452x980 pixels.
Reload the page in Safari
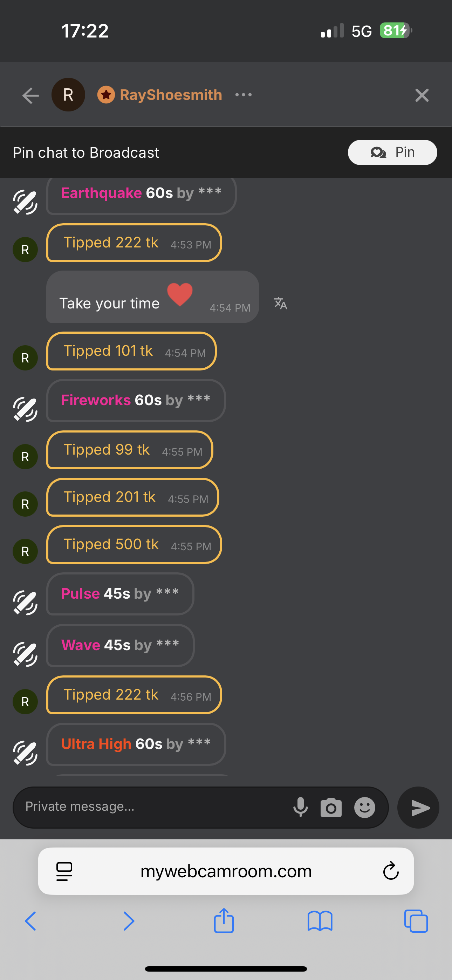click(391, 871)
